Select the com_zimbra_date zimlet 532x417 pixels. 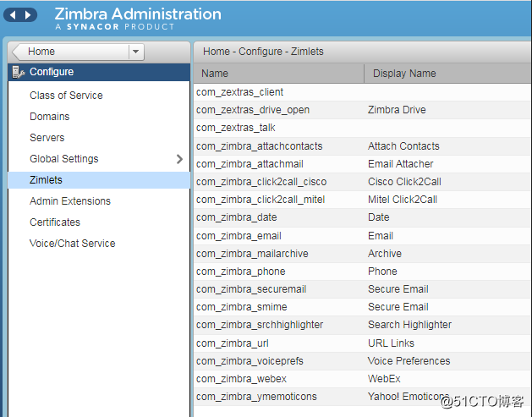click(x=237, y=217)
